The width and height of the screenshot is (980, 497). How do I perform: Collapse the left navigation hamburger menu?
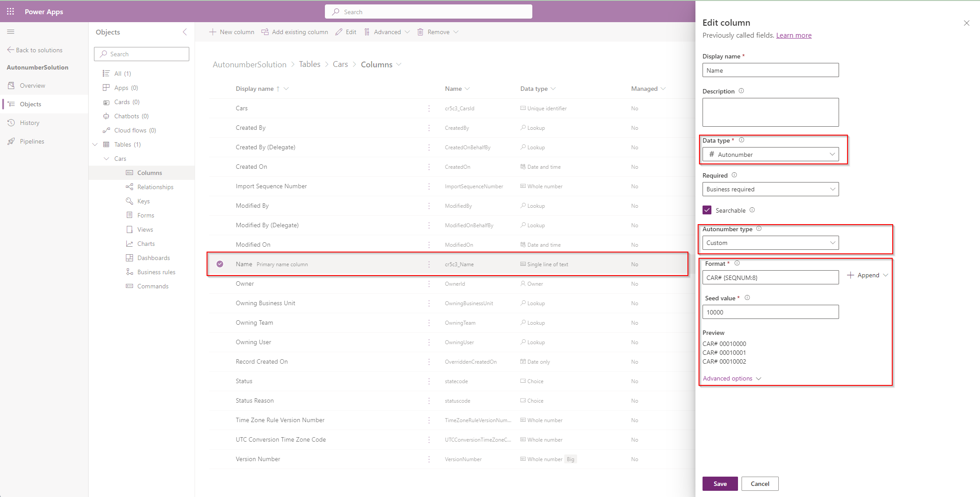pyautogui.click(x=11, y=31)
